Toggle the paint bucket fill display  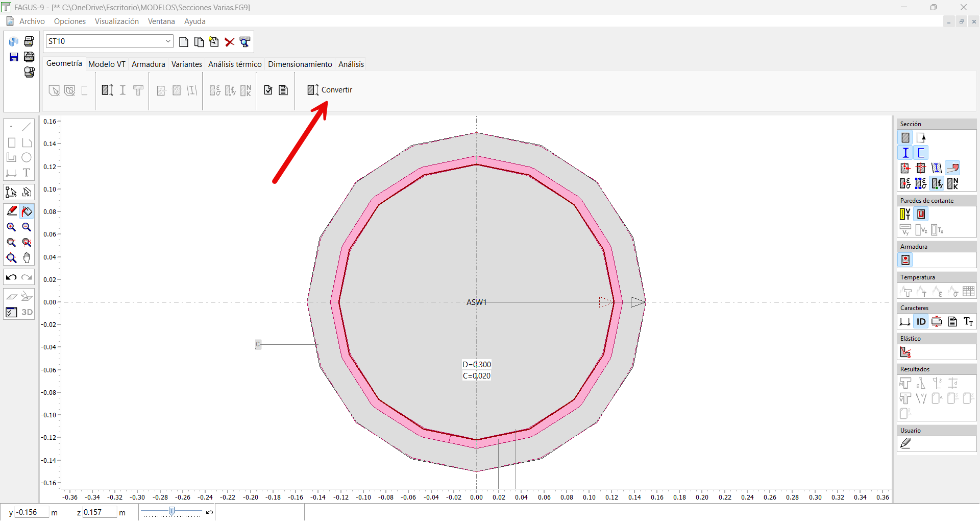tap(27, 211)
